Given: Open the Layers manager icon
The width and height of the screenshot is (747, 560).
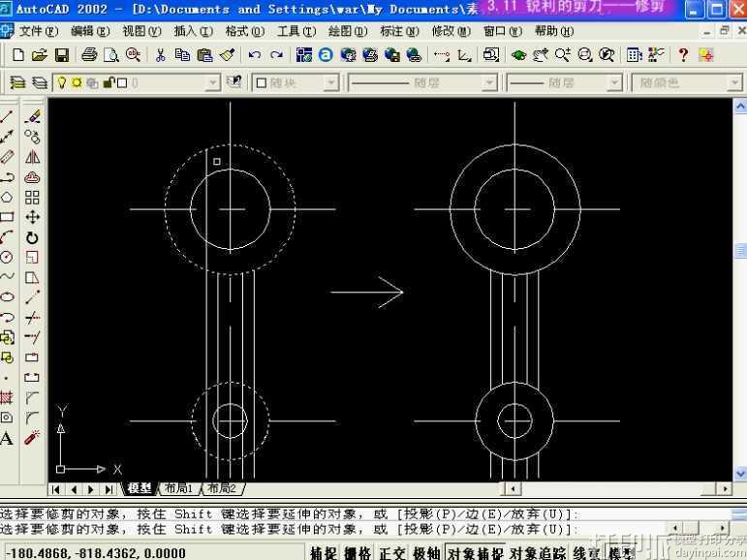Looking at the screenshot, I should point(17,83).
